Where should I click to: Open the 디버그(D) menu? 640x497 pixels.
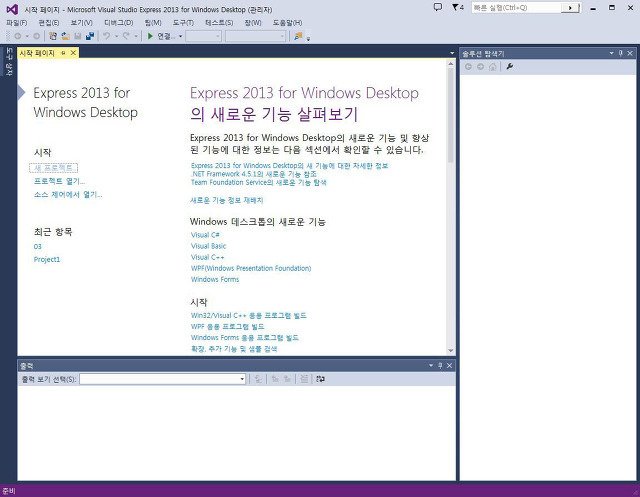pos(119,22)
